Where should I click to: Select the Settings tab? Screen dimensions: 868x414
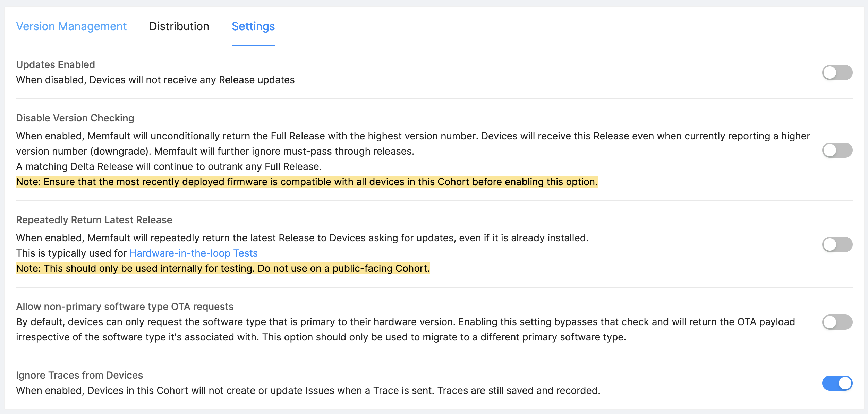pos(253,26)
